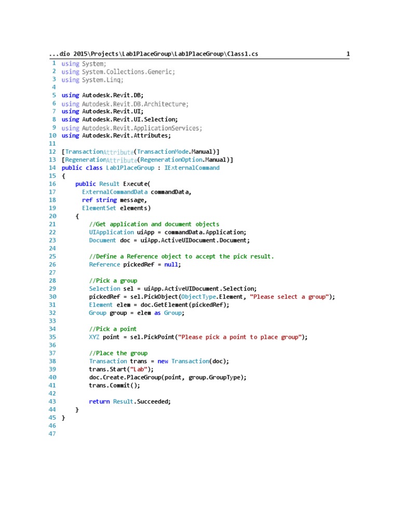Click 'using Autodesk.Revit.Attributes;' line
Image resolution: width=399 pixels, height=532 pixels.
[116, 136]
